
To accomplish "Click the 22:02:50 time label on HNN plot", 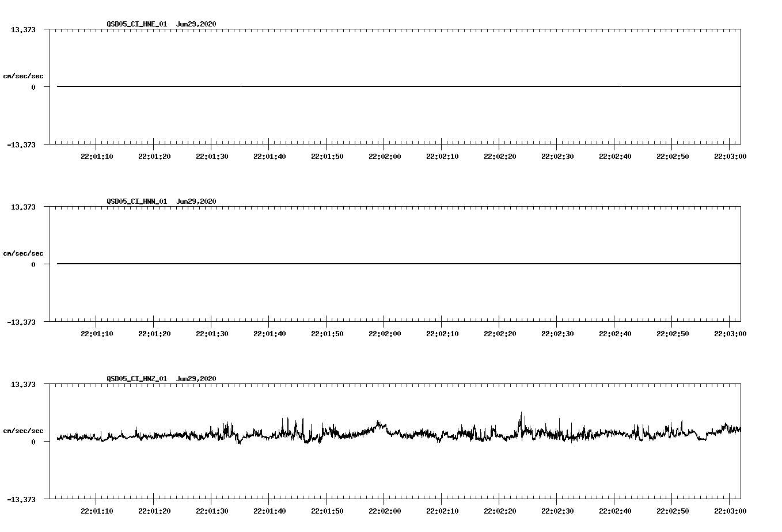I will (x=673, y=334).
